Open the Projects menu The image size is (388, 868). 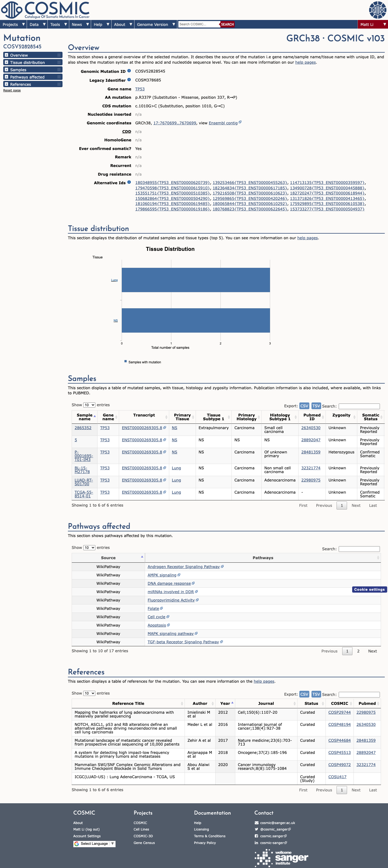click(x=13, y=24)
